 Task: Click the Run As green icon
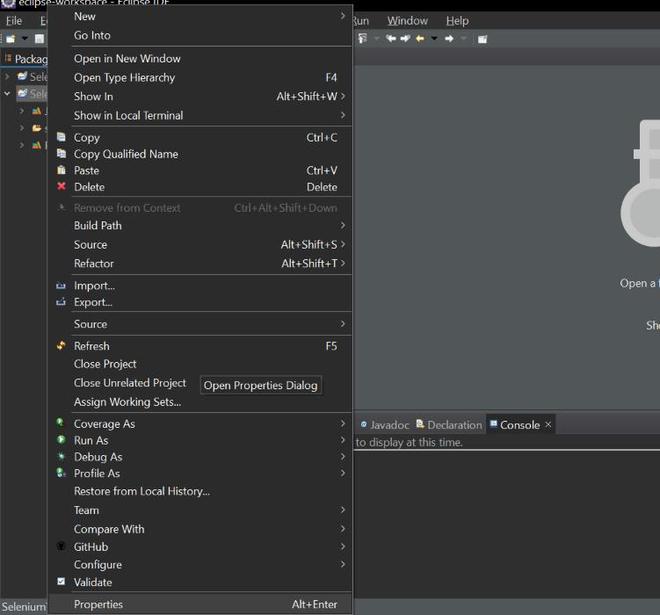(62, 440)
